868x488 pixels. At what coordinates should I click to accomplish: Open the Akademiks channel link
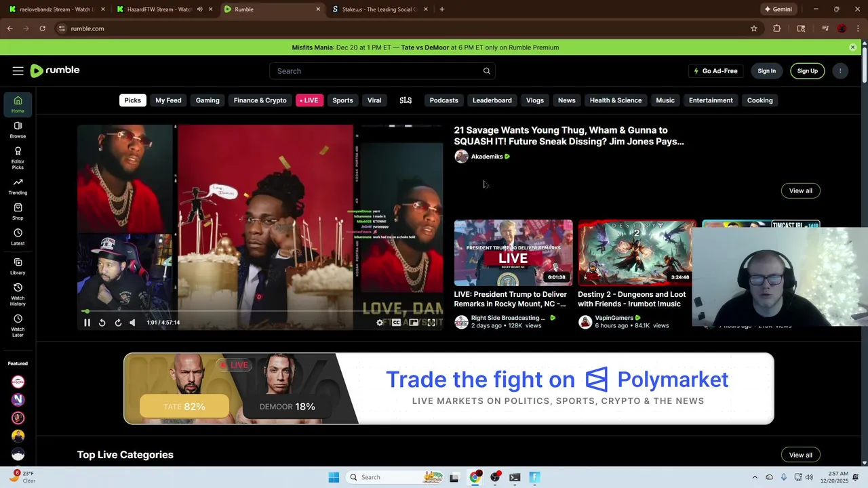point(487,157)
